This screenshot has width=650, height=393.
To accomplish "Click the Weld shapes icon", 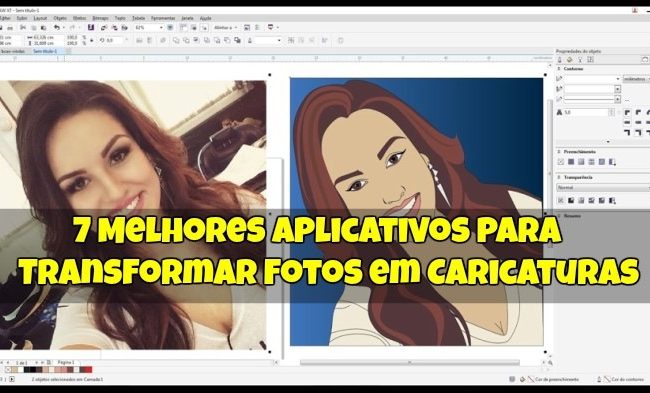I will 176,40.
